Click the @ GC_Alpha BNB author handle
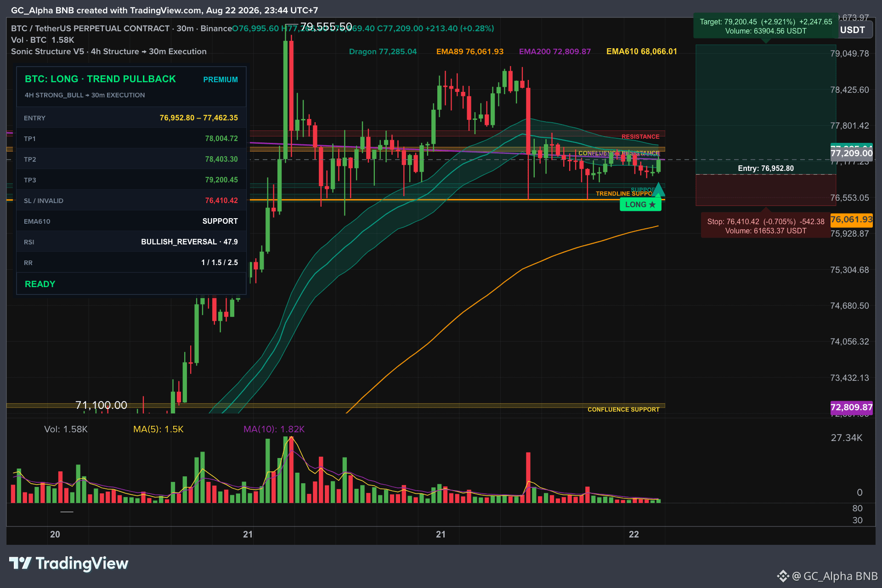882x588 pixels. (x=835, y=576)
